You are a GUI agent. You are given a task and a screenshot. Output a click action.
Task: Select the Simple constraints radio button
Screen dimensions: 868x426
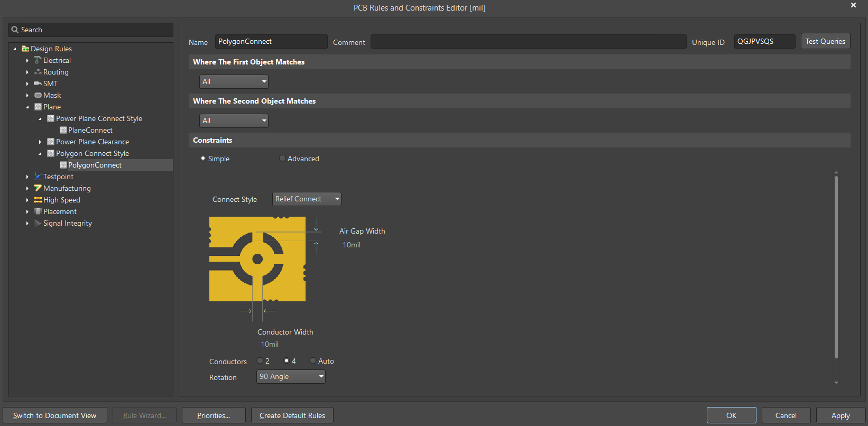(x=203, y=158)
